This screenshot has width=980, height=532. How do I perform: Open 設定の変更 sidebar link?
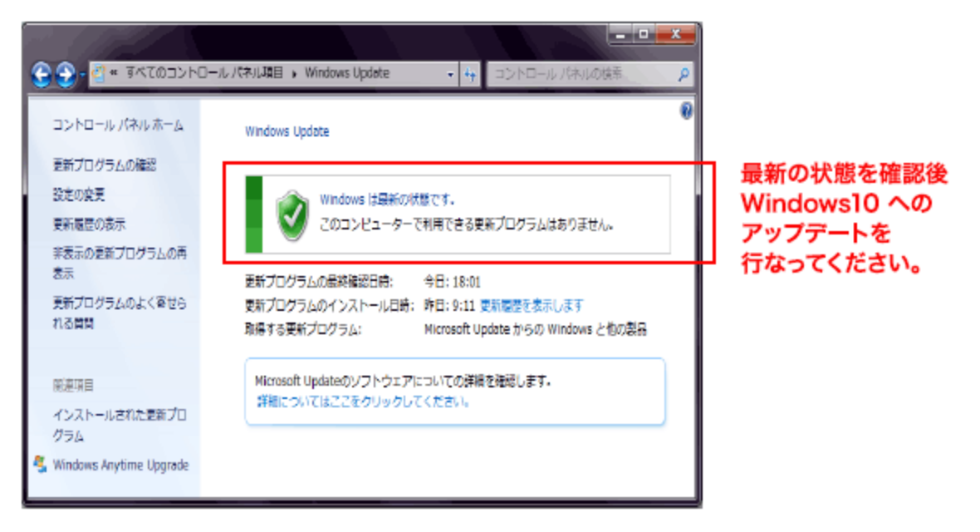(x=79, y=195)
